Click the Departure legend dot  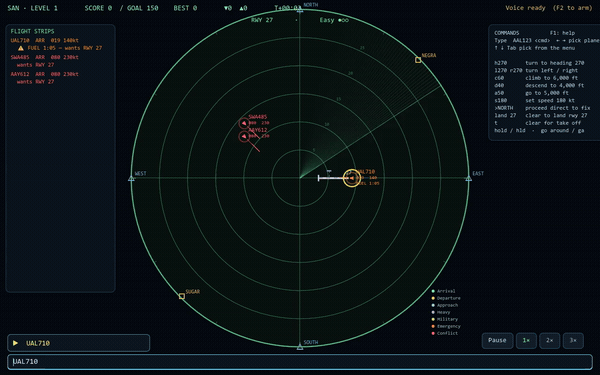433,298
